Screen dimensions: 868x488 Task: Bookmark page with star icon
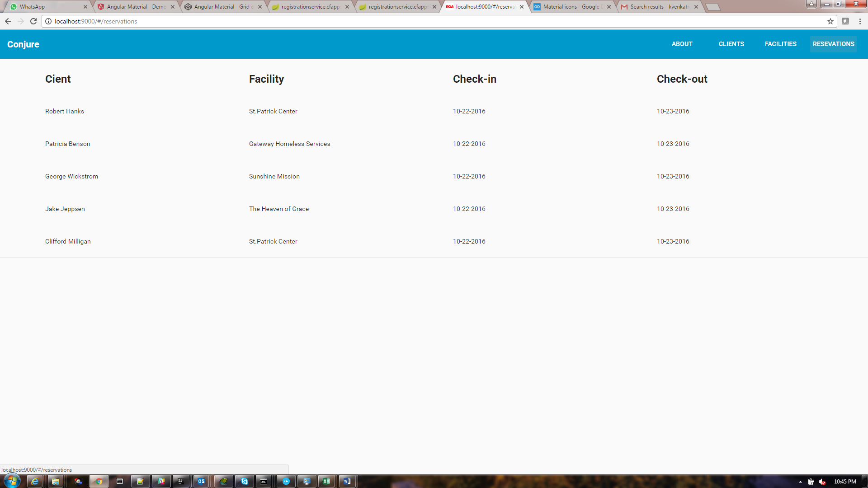[830, 21]
